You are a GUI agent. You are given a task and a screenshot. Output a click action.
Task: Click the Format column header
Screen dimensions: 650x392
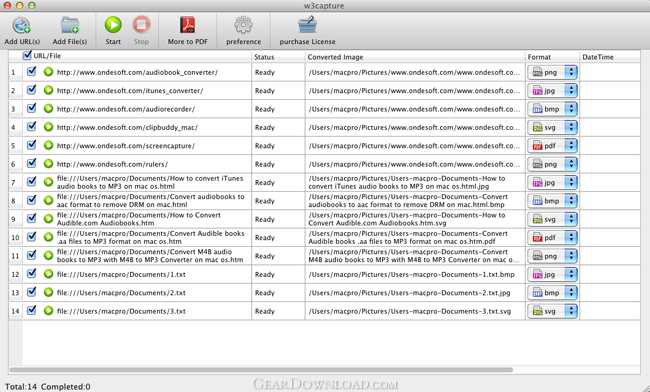coord(552,57)
